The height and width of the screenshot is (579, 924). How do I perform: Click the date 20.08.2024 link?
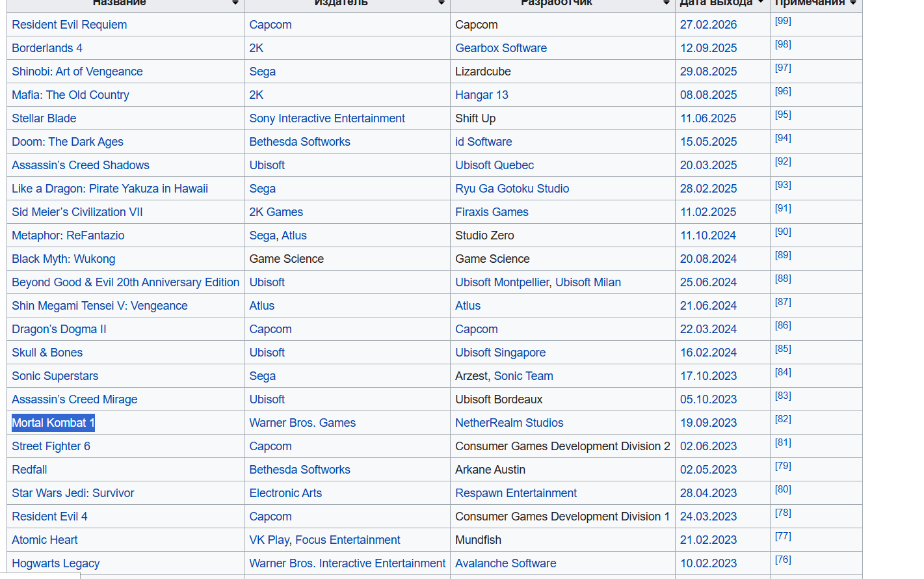(x=708, y=259)
